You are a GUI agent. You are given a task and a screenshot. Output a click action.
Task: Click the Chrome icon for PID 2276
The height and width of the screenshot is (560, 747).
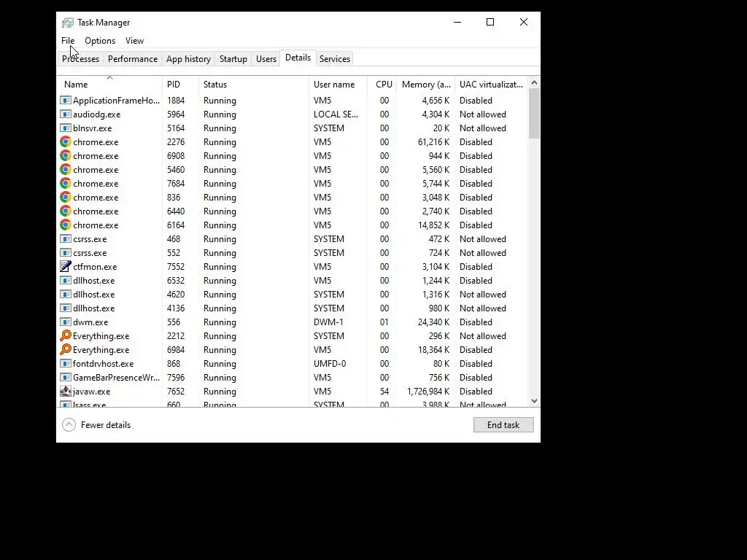(66, 142)
